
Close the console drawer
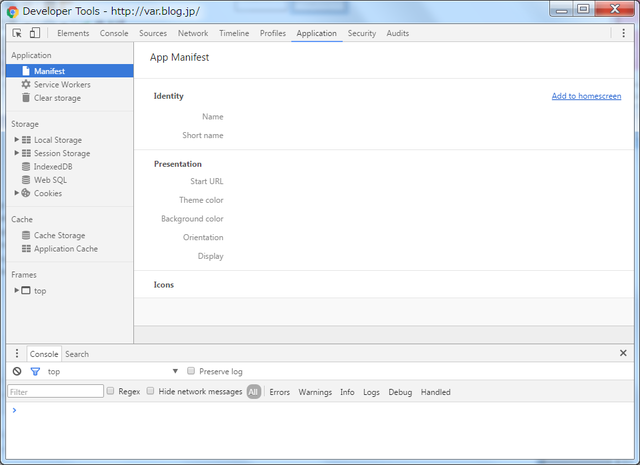click(x=623, y=353)
